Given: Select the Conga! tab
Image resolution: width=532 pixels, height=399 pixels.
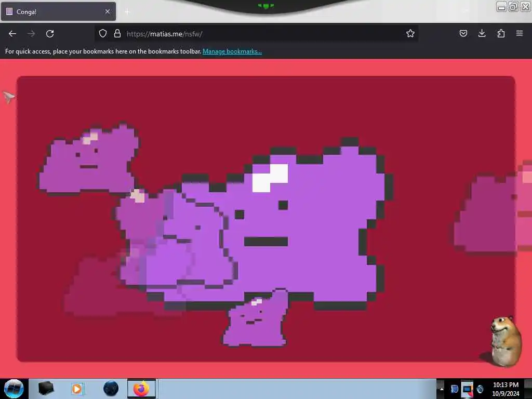Looking at the screenshot, I should coord(58,11).
